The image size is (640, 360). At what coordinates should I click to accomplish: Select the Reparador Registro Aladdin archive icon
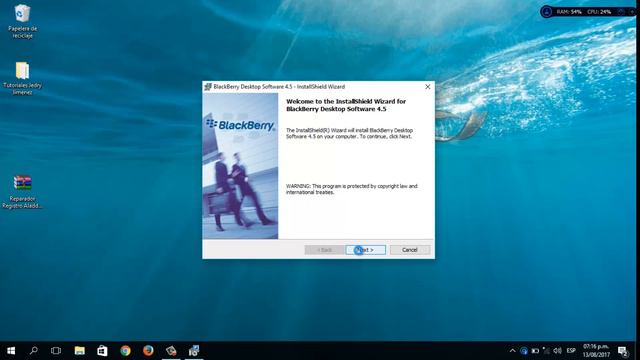22,192
